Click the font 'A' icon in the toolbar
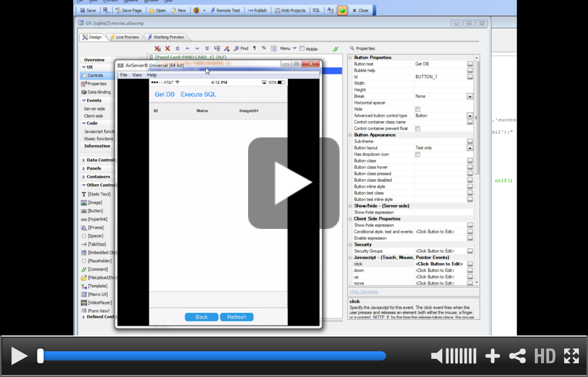The width and height of the screenshot is (588, 377). click(330, 10)
